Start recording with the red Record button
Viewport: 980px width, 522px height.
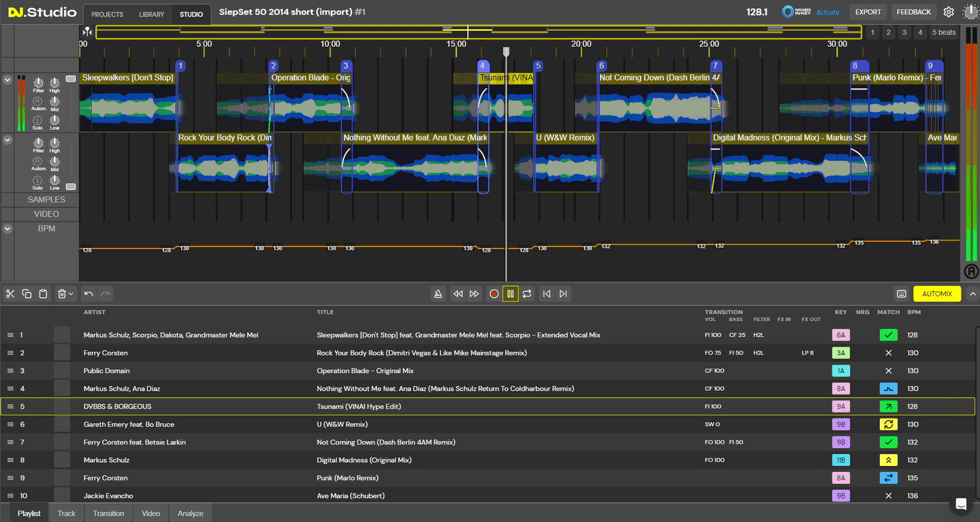point(494,293)
